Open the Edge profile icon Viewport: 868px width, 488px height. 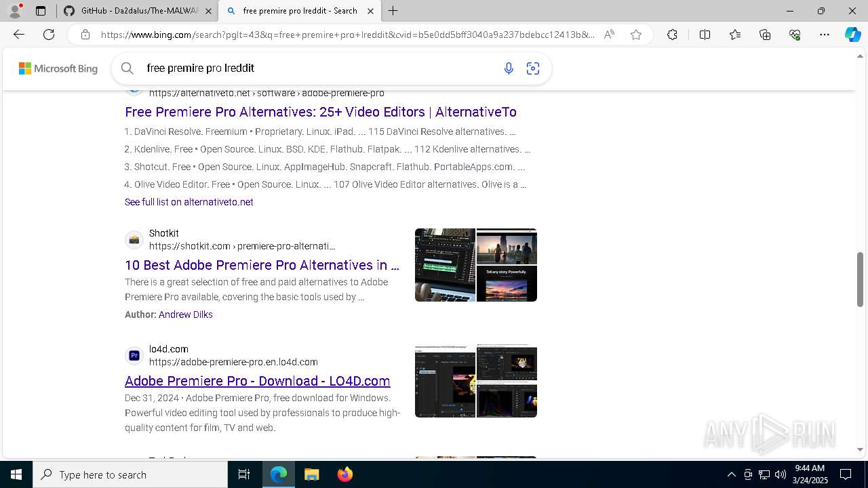click(x=15, y=11)
